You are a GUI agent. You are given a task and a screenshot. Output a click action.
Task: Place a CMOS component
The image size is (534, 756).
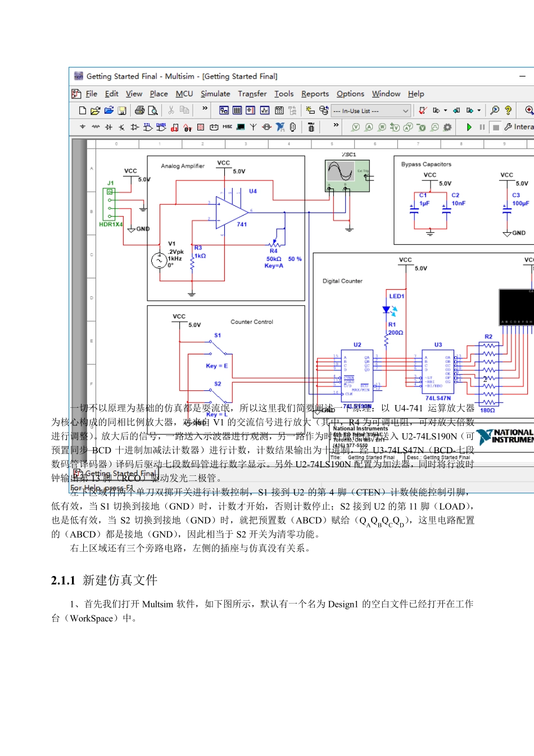point(161,127)
